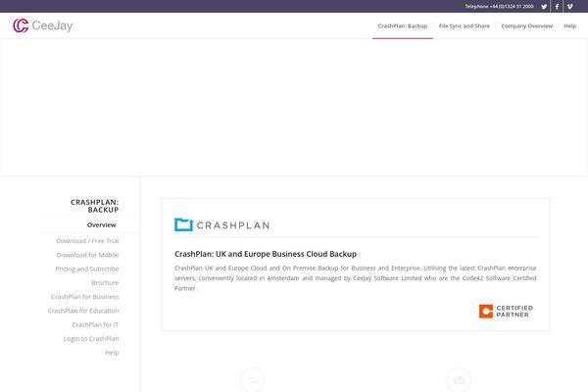Open the Download for Mobile page
Viewport: 588px width, 392px height.
87,255
